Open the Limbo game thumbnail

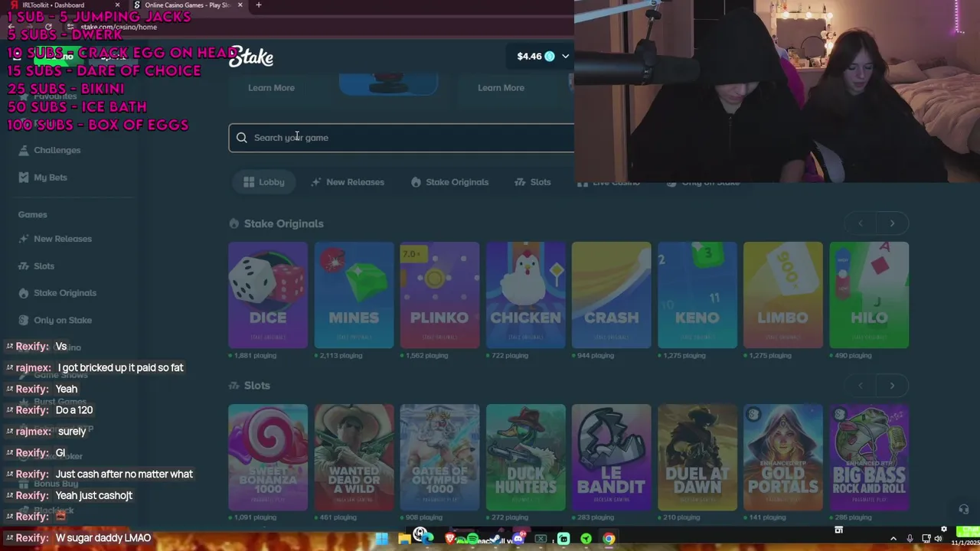click(x=782, y=295)
